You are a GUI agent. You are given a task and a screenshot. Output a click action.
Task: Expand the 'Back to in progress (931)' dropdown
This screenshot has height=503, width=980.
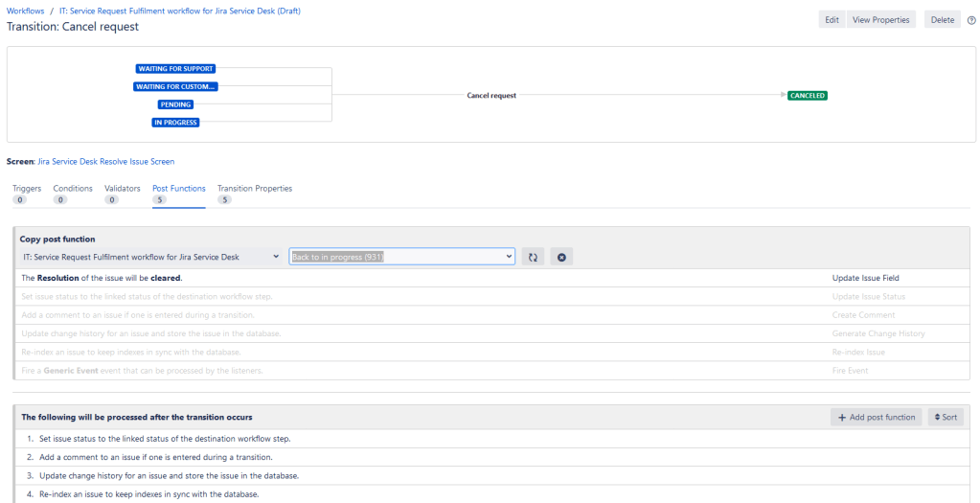coord(401,257)
